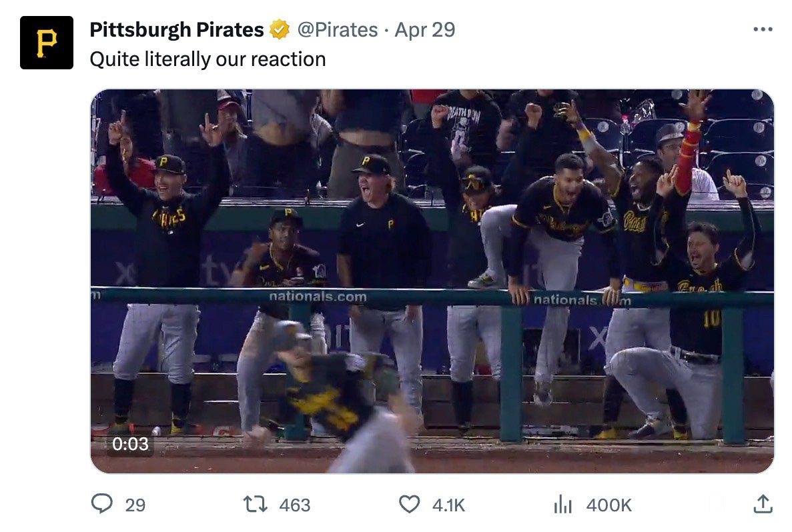792x532 pixels.
Task: Click the gold verified badge
Action: 279,30
